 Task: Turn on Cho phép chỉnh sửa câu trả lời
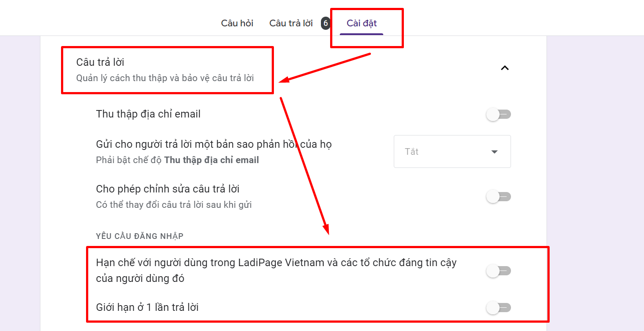(x=498, y=197)
